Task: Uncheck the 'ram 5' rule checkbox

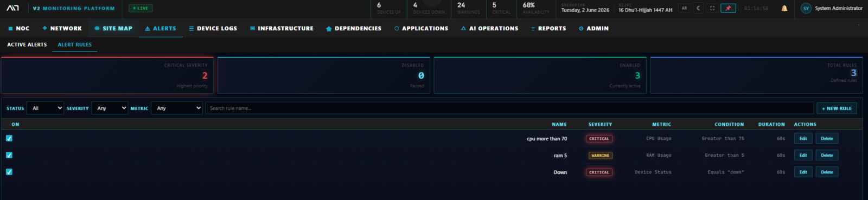Action: click(x=9, y=155)
